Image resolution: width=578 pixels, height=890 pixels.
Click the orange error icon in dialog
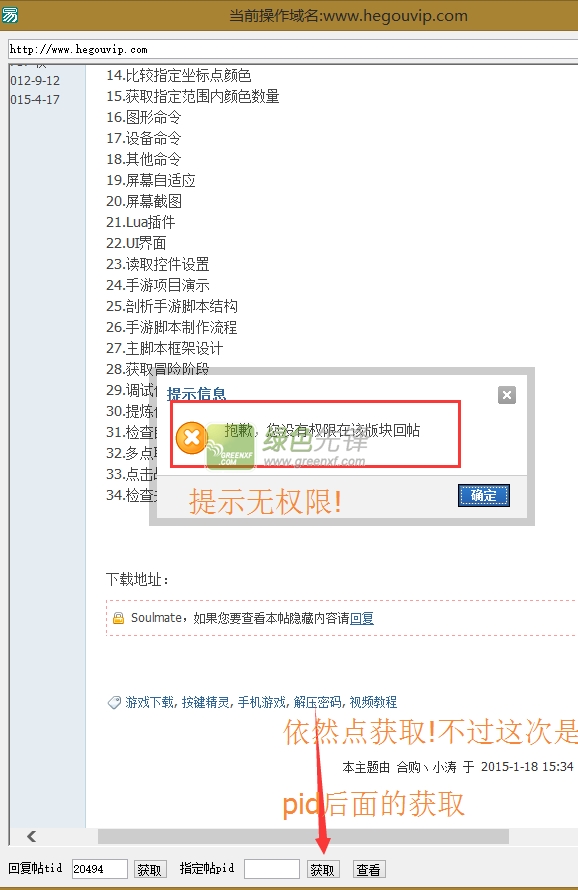point(191,438)
